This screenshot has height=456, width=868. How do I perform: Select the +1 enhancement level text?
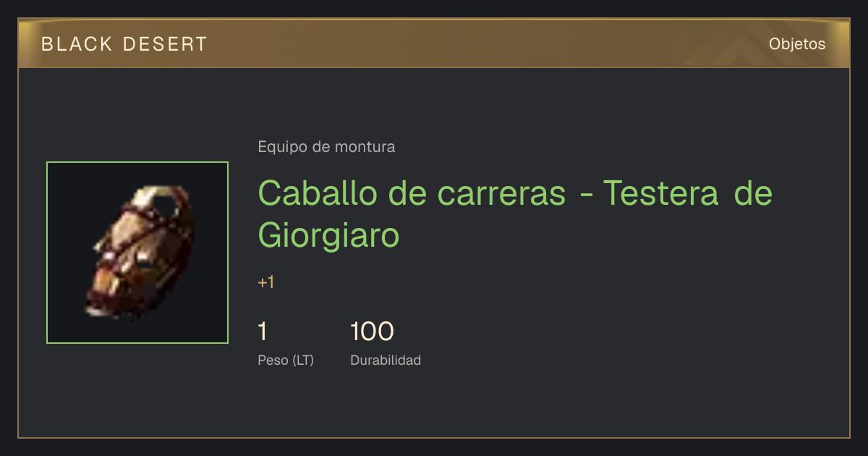click(x=266, y=282)
